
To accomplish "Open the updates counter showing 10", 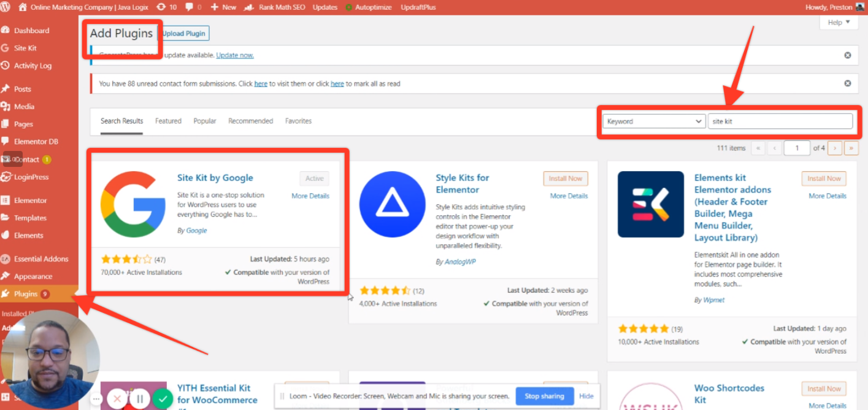I will point(166,7).
